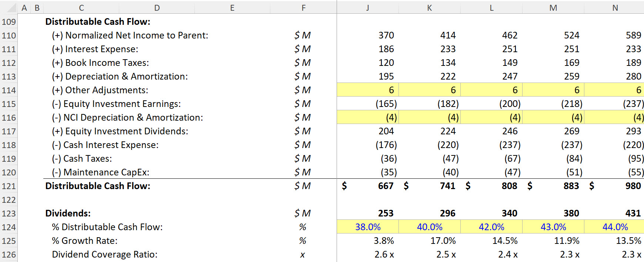Click the 667 distributable cash flow total
This screenshot has width=644, height=262.
pos(368,186)
